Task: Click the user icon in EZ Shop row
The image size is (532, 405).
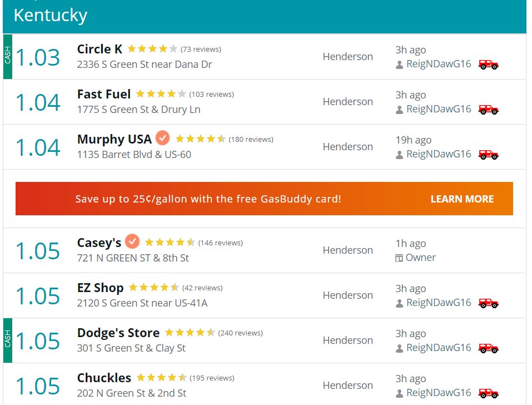Action: pos(399,303)
